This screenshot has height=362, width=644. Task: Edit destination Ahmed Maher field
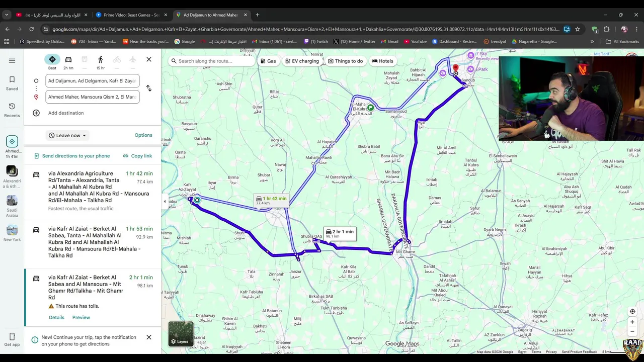coord(92,97)
